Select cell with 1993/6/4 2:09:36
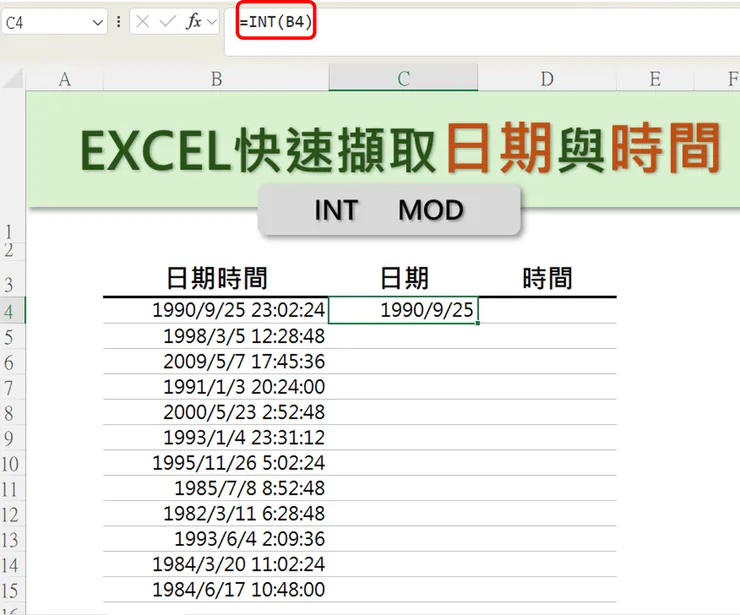Viewport: 740px width, 615px height. [x=216, y=539]
